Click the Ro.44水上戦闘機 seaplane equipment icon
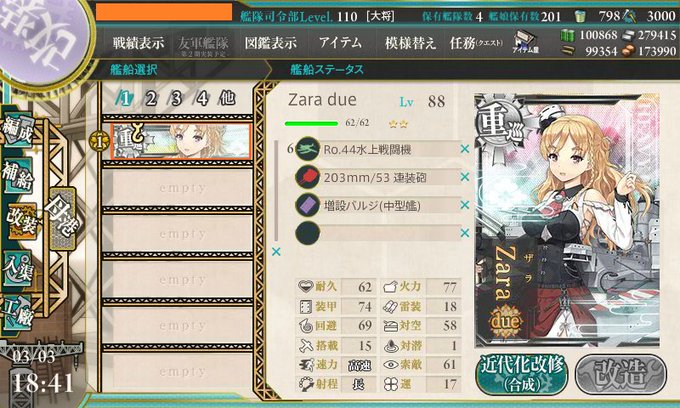This screenshot has height=408, width=680. coord(307,149)
